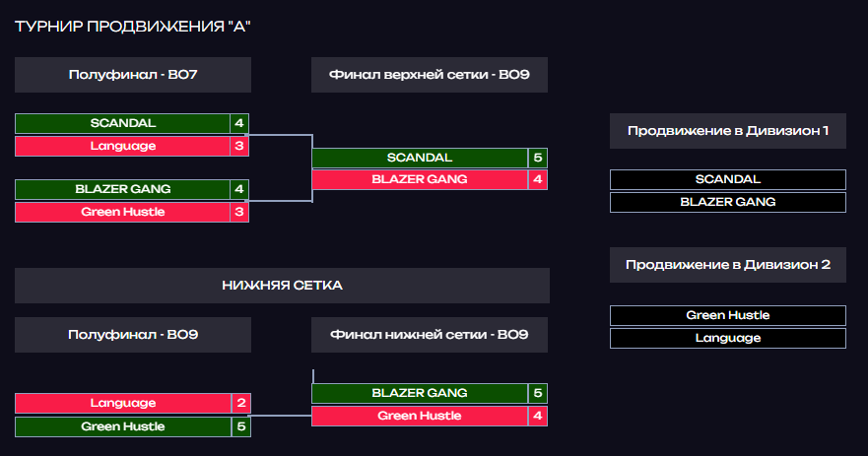Click 'Финал нижней сетки - BO9' header
Image resolution: width=868 pixels, height=456 pixels.
[x=430, y=335]
